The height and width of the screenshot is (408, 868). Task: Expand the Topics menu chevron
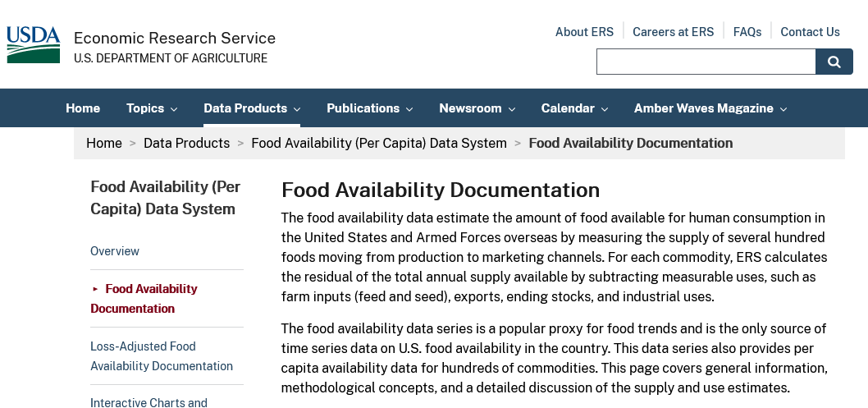(174, 109)
